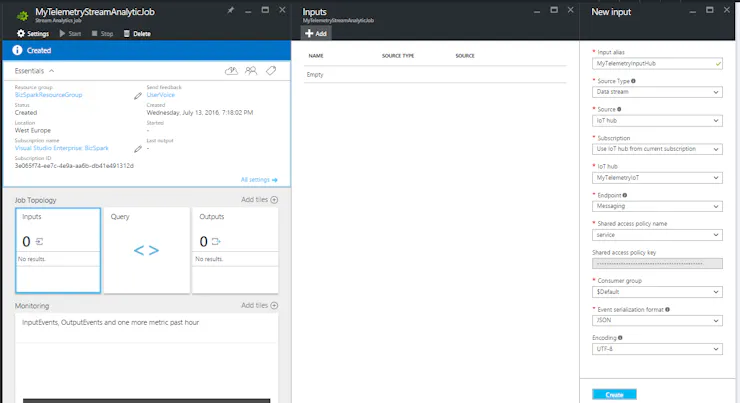Viewport: 740px width, 403px height.
Task: Open the Encoding dropdown showing UTF-8
Action: [x=657, y=349]
